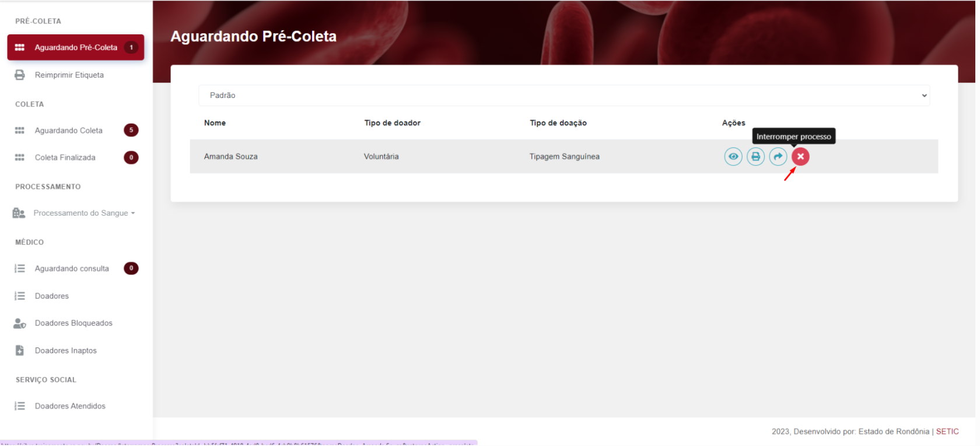Open the Padrão dropdown selector
Screen dimensions: 980x446
[x=564, y=95]
